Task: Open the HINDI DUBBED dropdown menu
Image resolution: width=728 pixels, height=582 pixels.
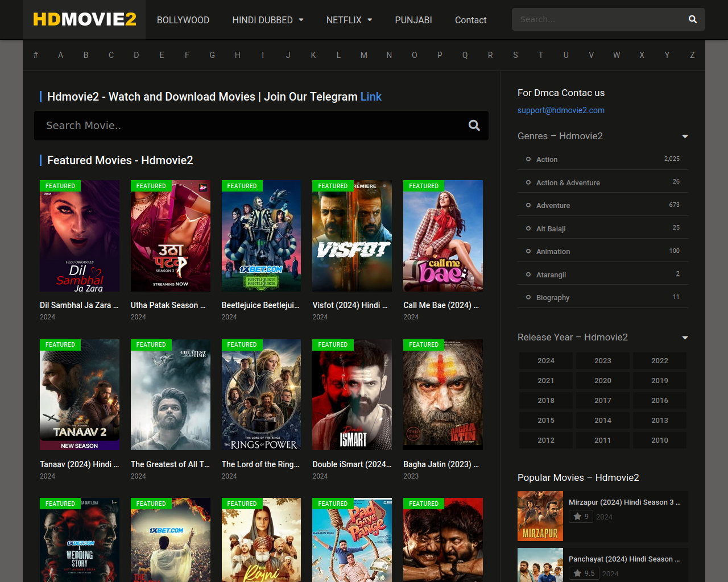Action: pos(268,20)
